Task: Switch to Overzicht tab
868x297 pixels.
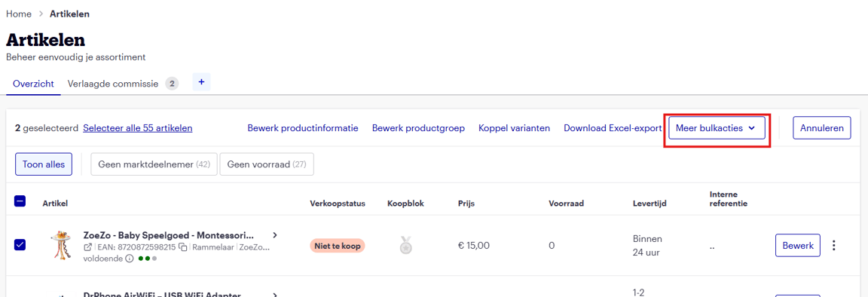Action: 34,84
